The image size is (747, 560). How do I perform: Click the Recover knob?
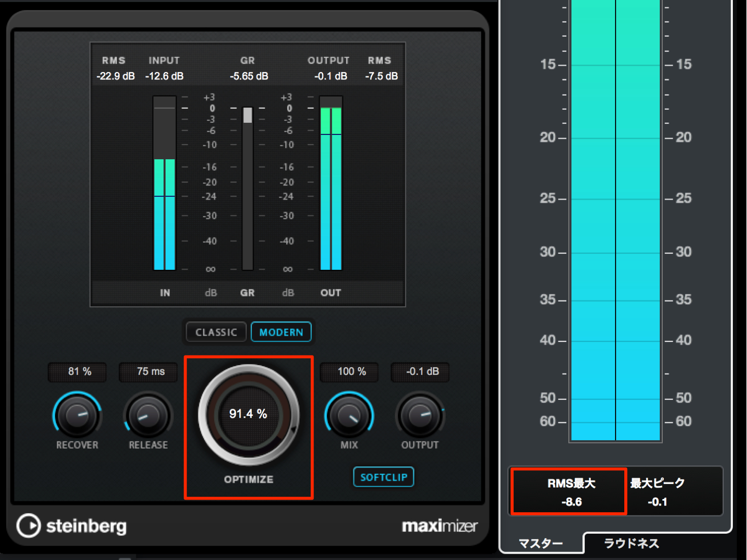pos(77,415)
